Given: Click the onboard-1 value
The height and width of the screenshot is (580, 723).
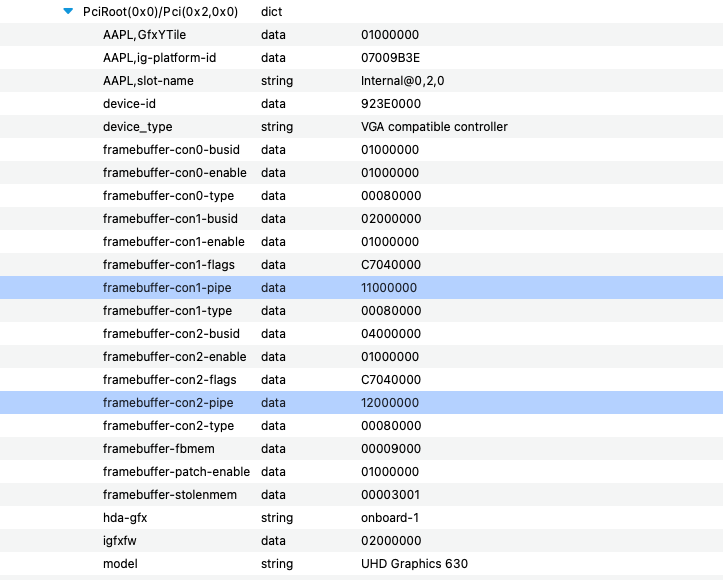Looking at the screenshot, I should click(390, 518).
